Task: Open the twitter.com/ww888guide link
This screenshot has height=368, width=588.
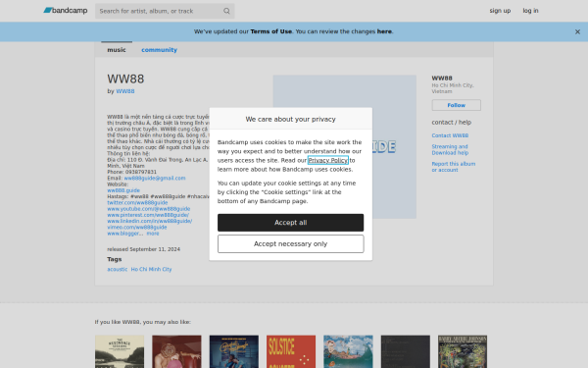Action: 137,202
